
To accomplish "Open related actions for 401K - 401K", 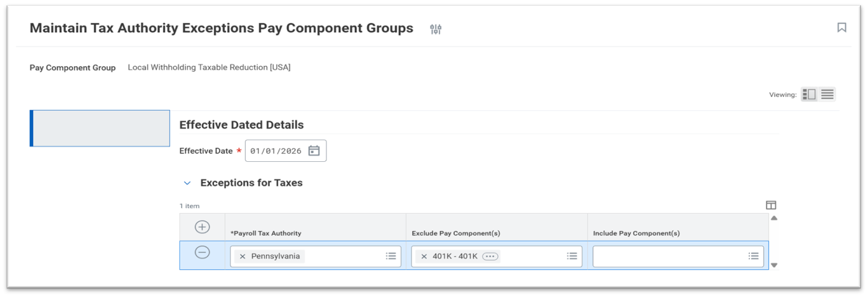I will [x=490, y=256].
